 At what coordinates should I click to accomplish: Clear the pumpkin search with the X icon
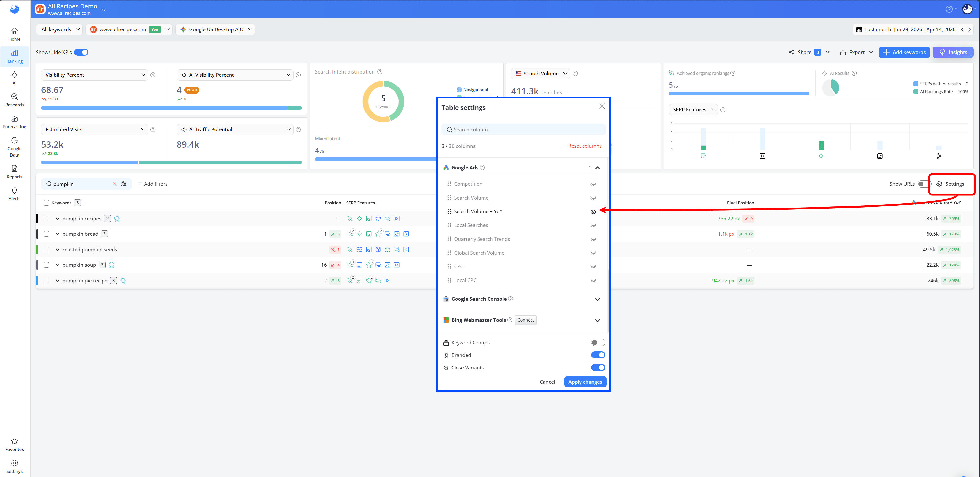114,184
